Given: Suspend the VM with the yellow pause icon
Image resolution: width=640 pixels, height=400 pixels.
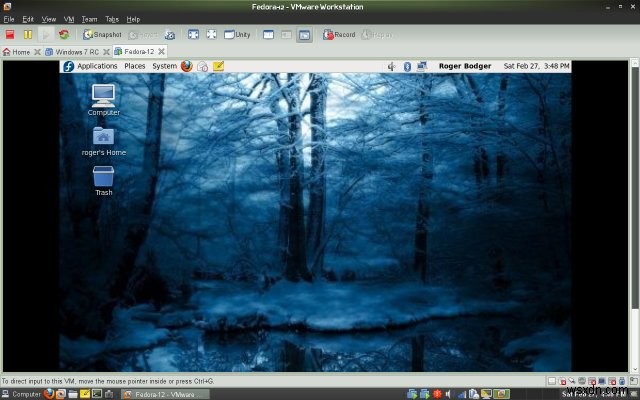Looking at the screenshot, I should pos(28,35).
